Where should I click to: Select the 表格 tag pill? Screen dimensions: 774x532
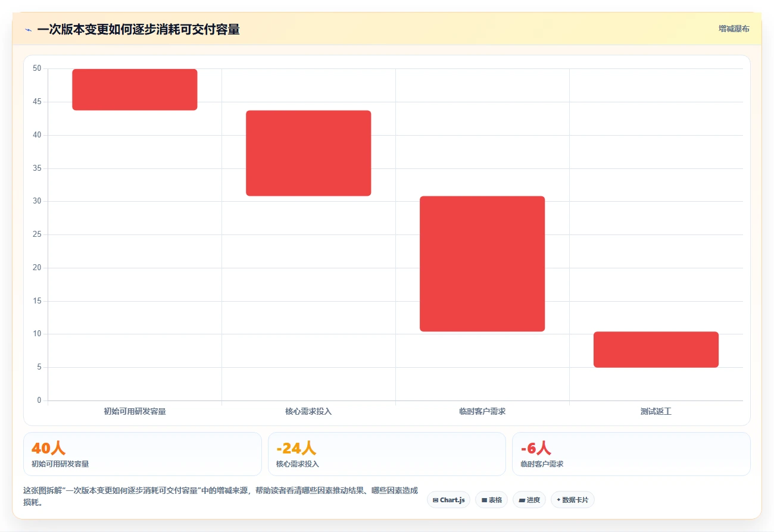tap(491, 500)
